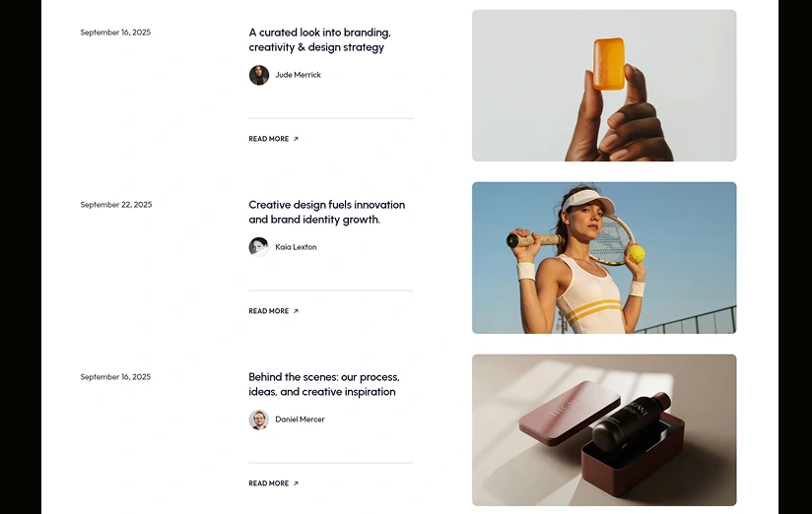Open article 'A curated look into branding'
Image resolution: width=812 pixels, height=514 pixels.
(x=319, y=39)
